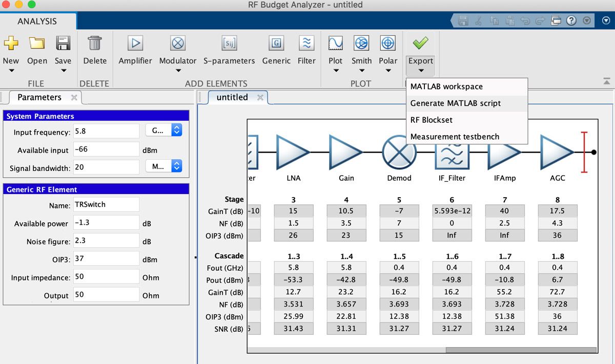Expand the Save dropdown arrow
This screenshot has height=364, width=615.
[63, 71]
